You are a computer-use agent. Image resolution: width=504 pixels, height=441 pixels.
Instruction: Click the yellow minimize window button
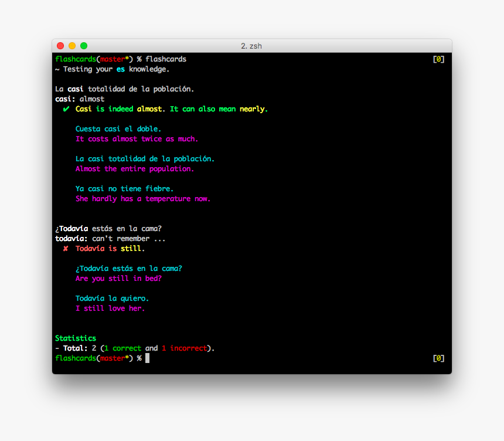click(x=72, y=46)
